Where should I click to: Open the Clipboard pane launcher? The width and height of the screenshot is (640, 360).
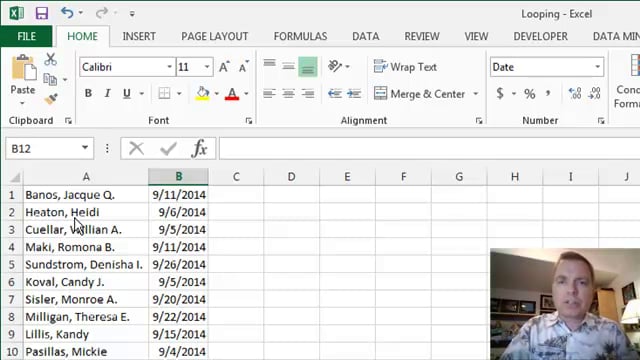pyautogui.click(x=68, y=121)
